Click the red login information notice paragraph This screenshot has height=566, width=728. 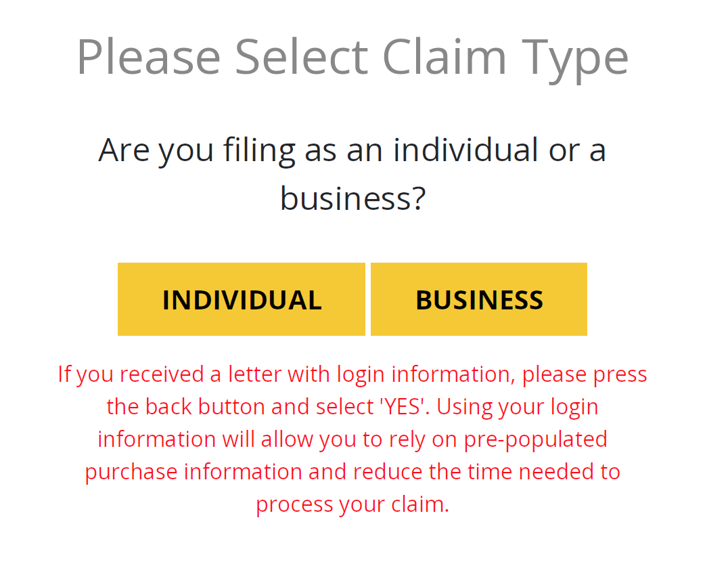pyautogui.click(x=352, y=439)
